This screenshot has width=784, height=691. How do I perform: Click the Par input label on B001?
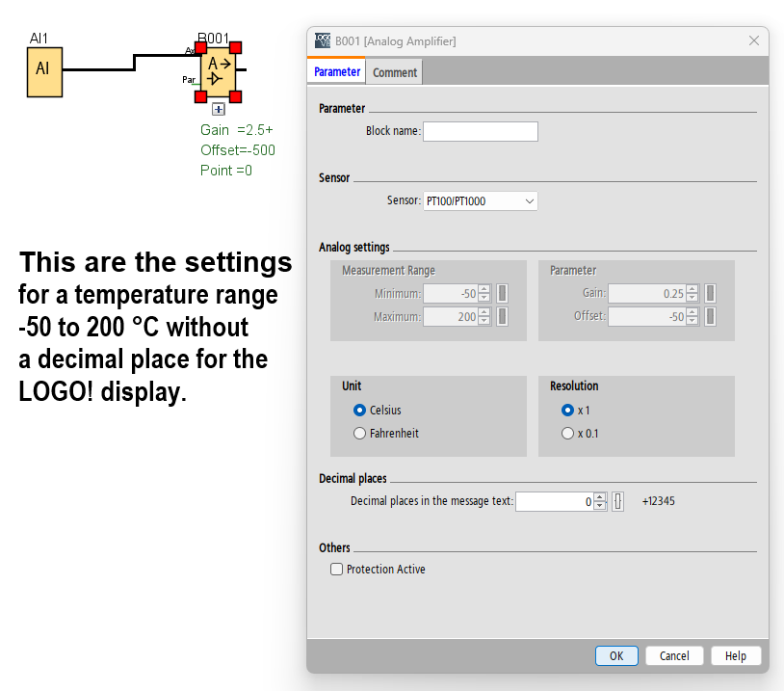[x=189, y=80]
